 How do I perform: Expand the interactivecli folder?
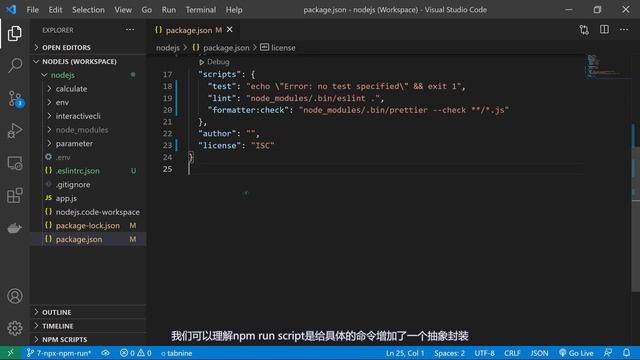pyautogui.click(x=88, y=116)
